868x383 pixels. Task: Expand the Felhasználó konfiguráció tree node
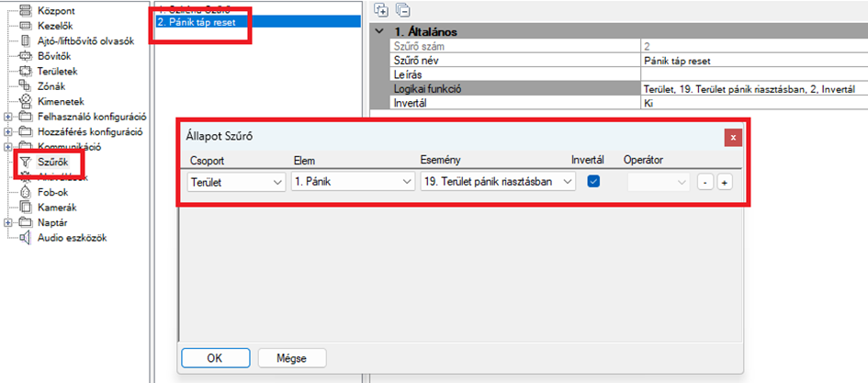[x=8, y=117]
